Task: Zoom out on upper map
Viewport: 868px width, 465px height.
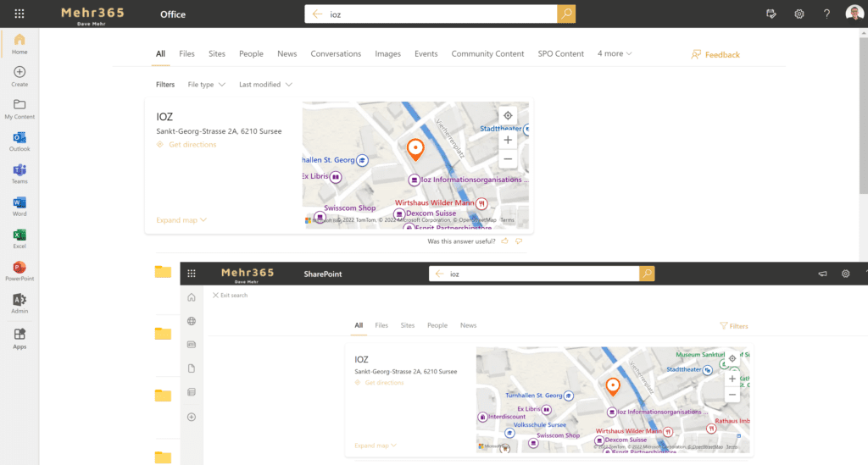Action: [x=508, y=158]
